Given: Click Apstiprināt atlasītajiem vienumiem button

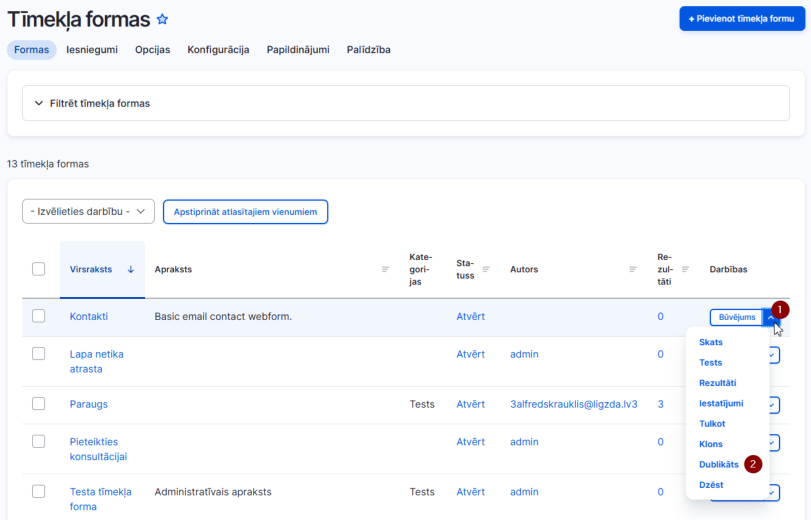Looking at the screenshot, I should [245, 212].
